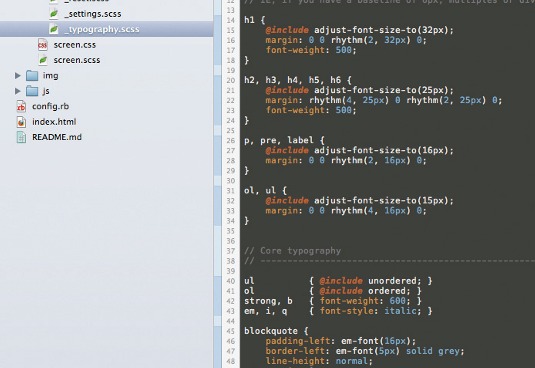This screenshot has width=535, height=368.
Task: Select _typography.scss in the file tree
Action: 102,29
